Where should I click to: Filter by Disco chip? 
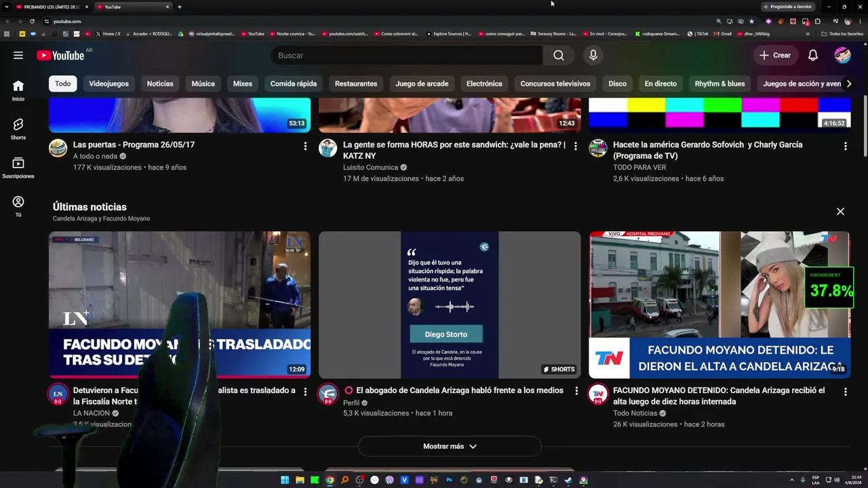point(617,84)
